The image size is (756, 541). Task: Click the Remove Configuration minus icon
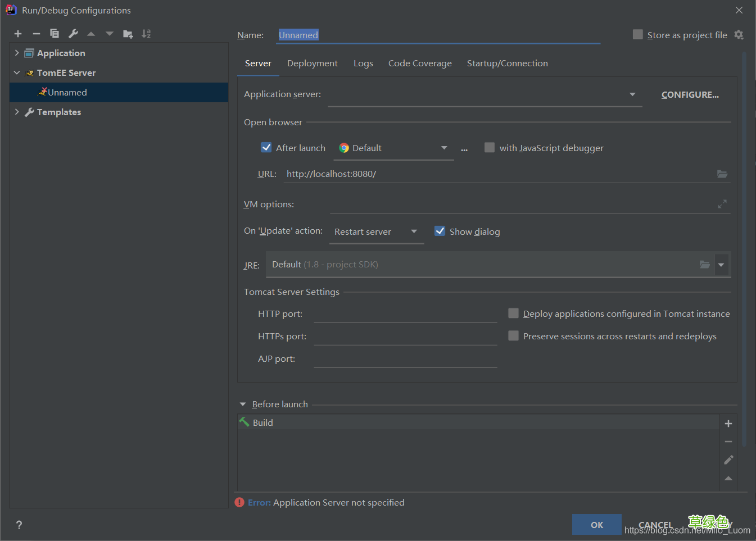(37, 34)
